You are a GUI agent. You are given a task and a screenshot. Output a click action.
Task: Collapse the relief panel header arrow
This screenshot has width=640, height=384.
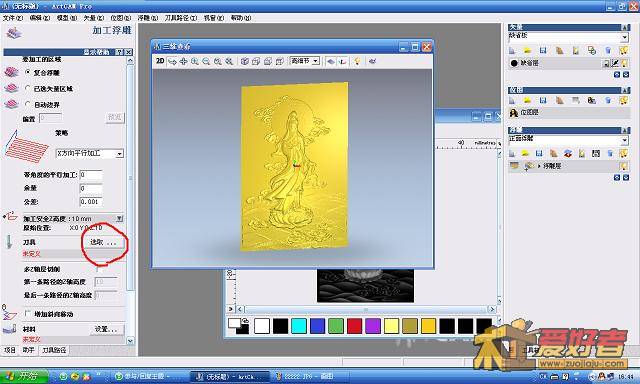click(625, 130)
